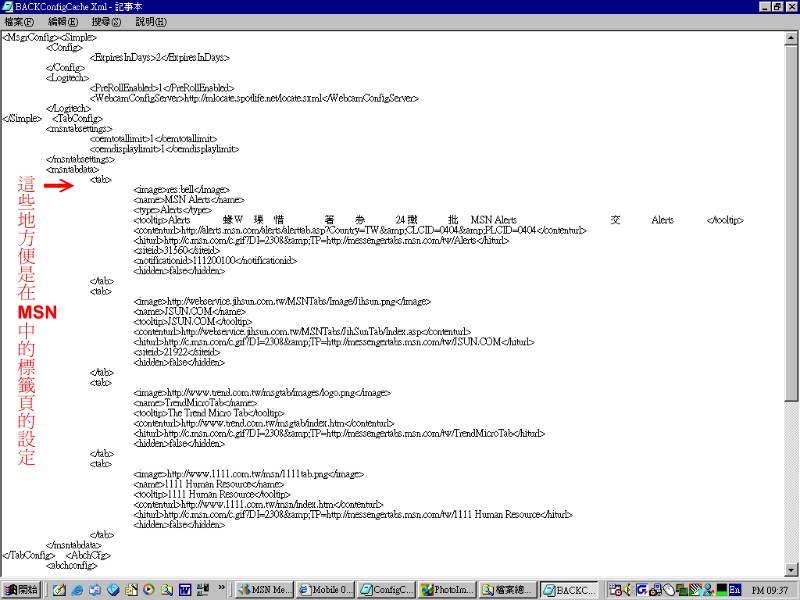
Task: Click the taskbar clock PM 09:37
Action: point(769,590)
